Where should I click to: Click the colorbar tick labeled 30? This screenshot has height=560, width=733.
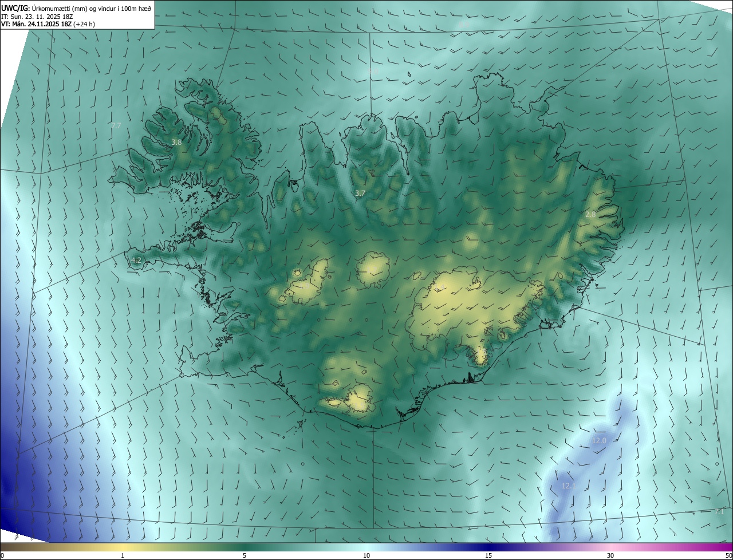[610, 555]
